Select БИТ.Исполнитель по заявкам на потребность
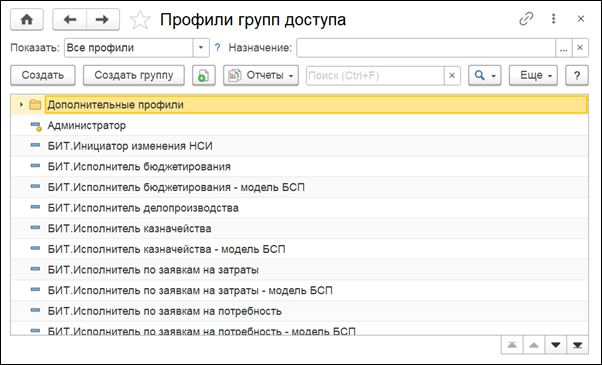 [299, 311]
